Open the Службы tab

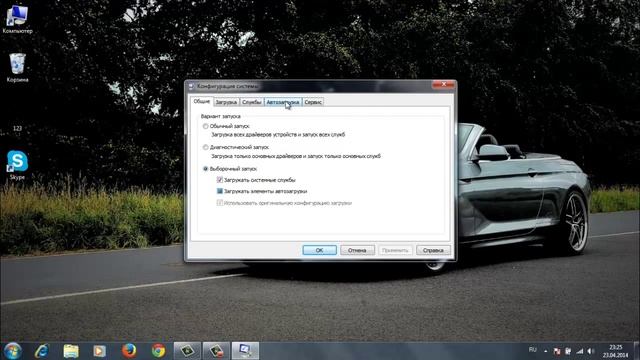251,102
